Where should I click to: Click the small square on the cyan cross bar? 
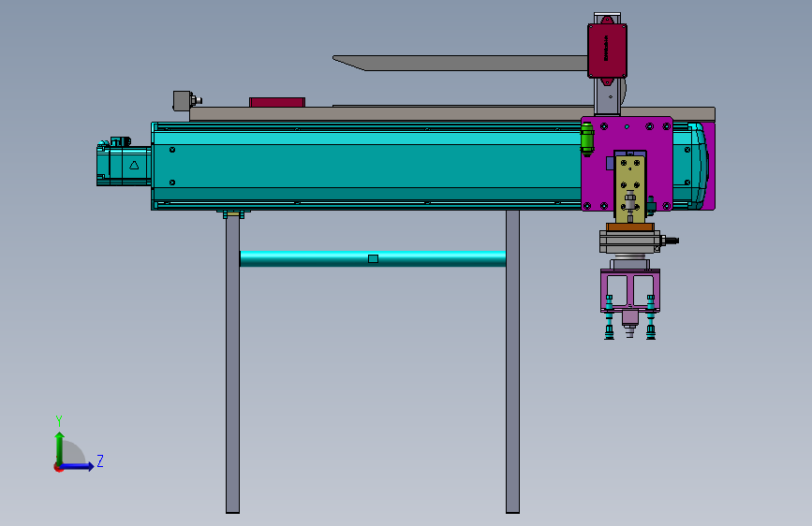tap(373, 258)
